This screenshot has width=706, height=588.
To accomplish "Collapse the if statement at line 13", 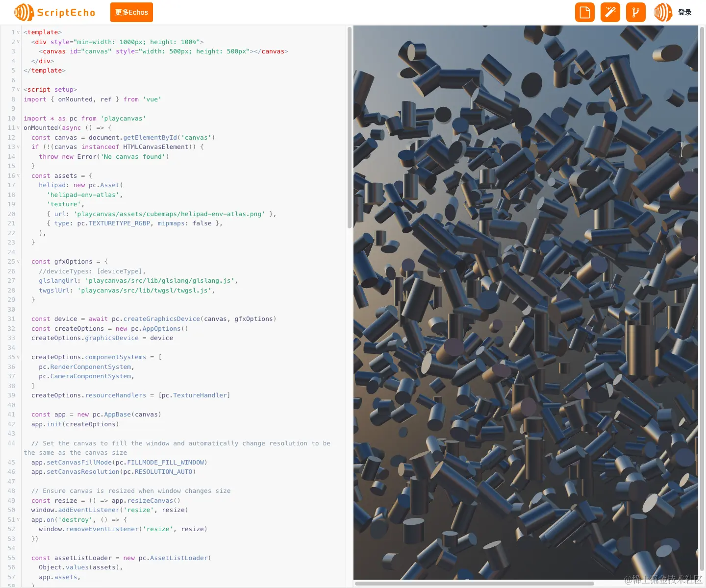I will coord(19,147).
